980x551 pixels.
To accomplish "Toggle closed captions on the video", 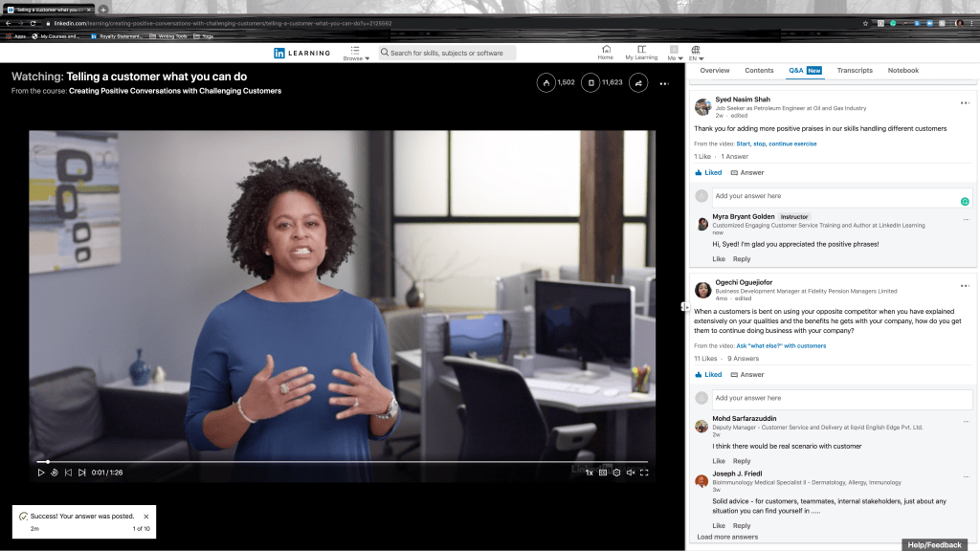I will click(x=602, y=473).
